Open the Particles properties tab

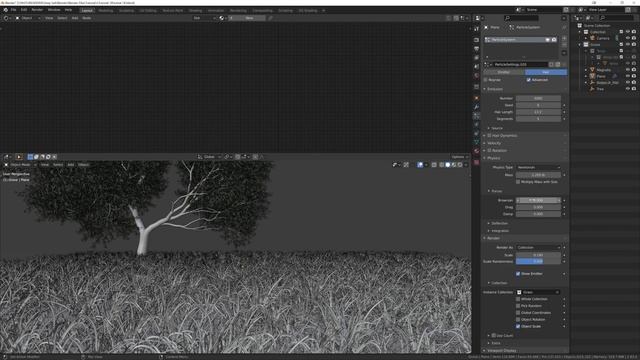tap(476, 116)
